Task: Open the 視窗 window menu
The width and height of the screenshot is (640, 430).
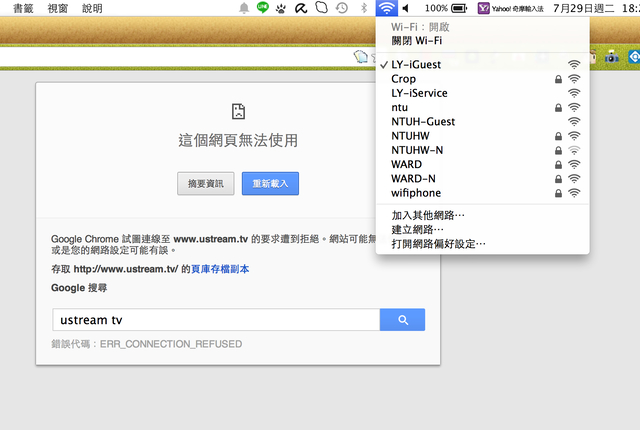Action: 58,8
